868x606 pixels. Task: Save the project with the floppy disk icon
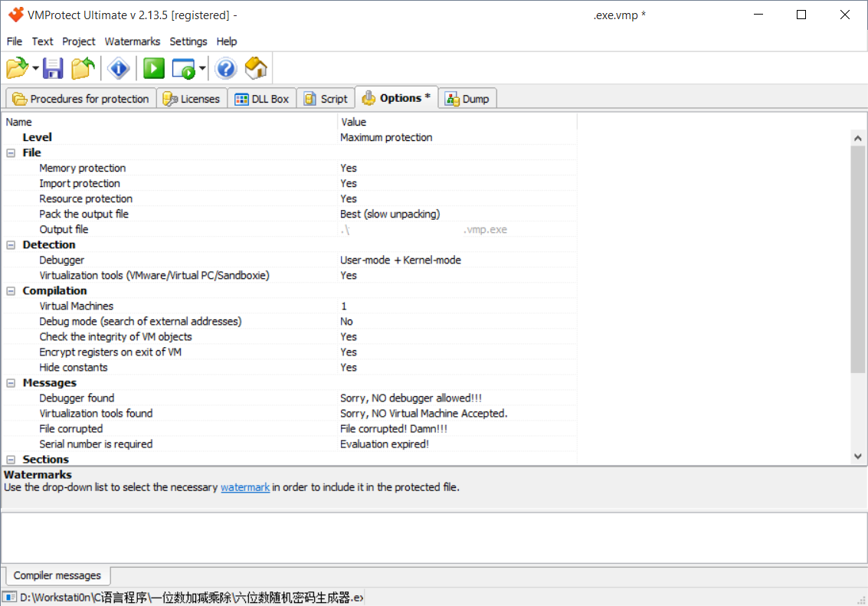click(53, 68)
